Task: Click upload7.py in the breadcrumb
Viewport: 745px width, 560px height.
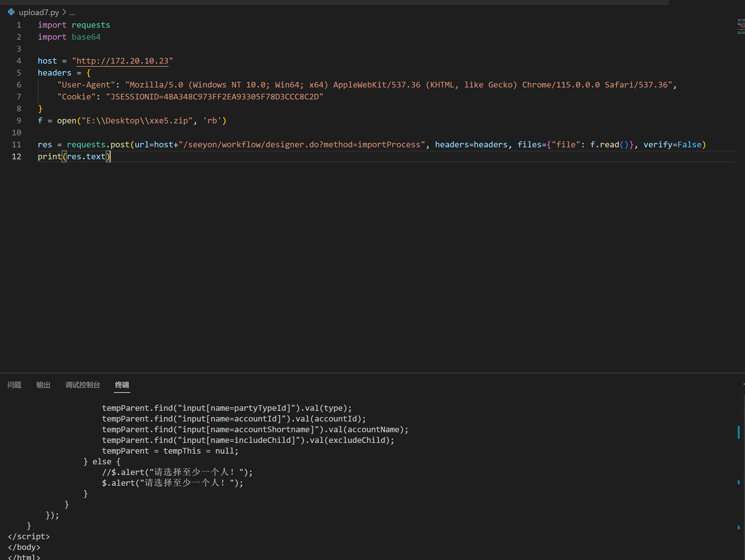Action: (39, 13)
